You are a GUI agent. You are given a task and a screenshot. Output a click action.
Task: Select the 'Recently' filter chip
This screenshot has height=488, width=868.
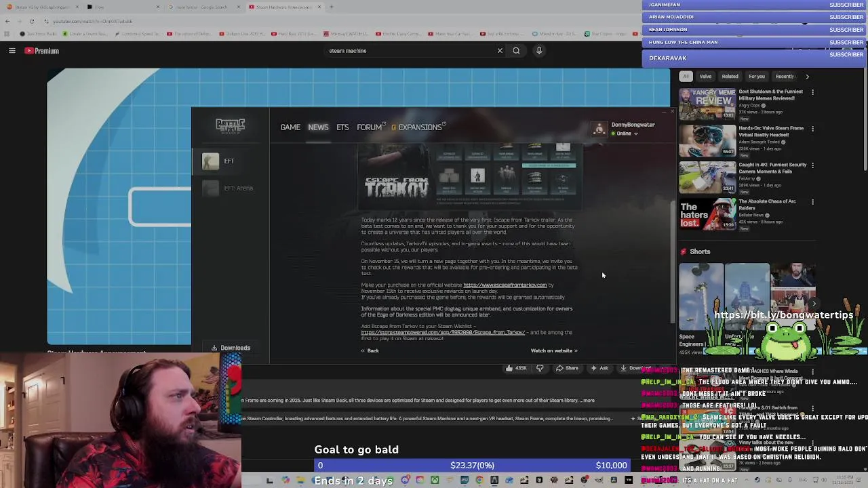(785, 77)
